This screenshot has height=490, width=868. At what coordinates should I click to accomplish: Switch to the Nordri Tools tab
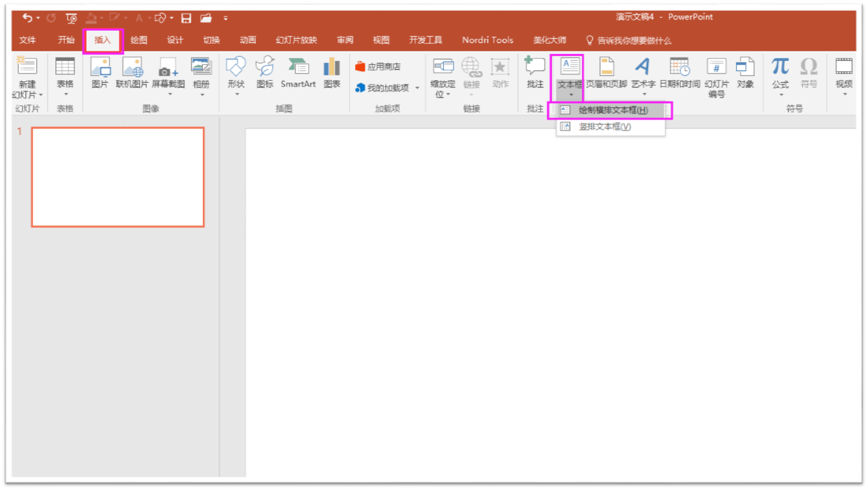pos(488,40)
